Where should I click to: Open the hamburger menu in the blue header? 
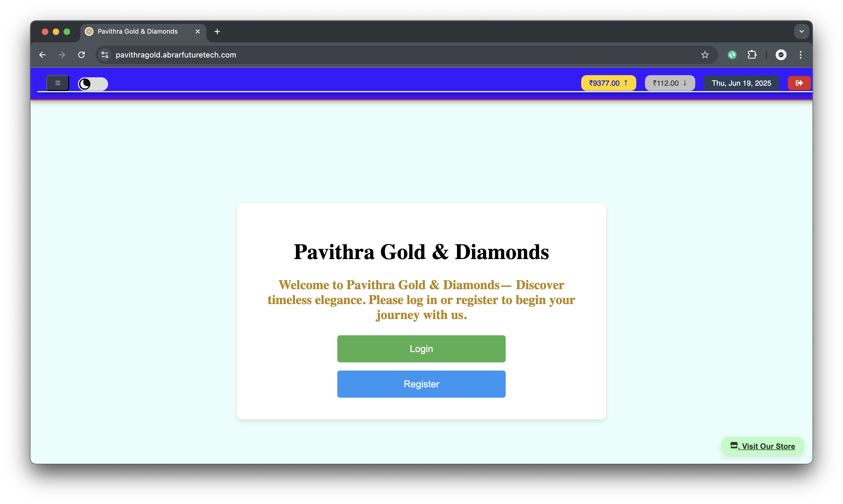[58, 83]
